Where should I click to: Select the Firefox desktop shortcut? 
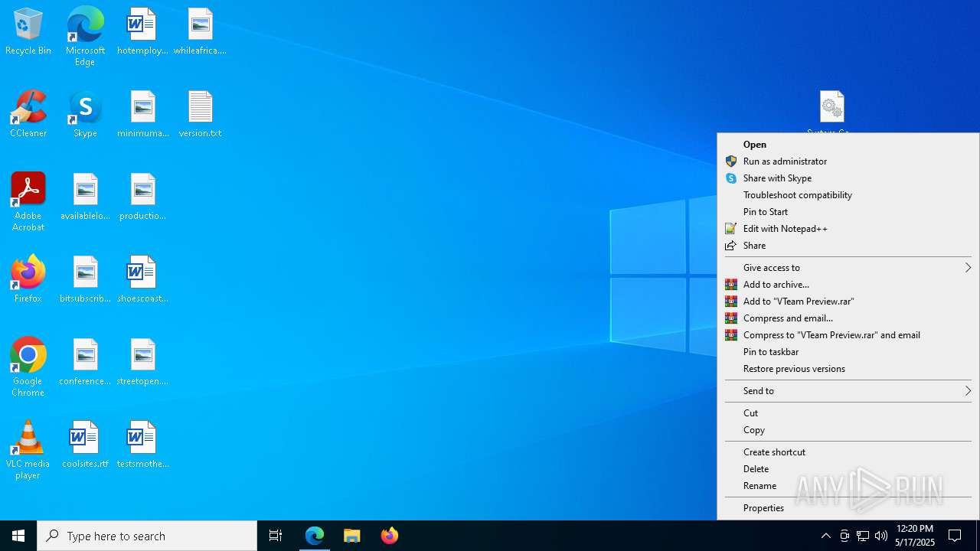28,279
